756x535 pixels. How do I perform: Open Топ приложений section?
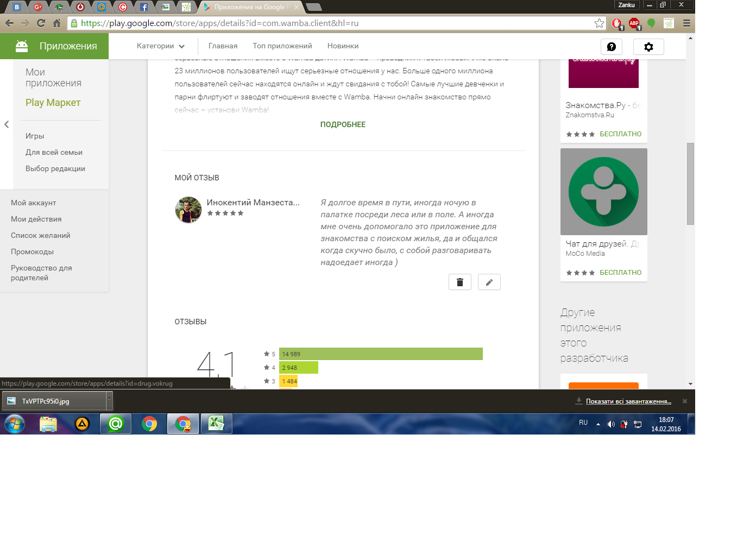(282, 46)
